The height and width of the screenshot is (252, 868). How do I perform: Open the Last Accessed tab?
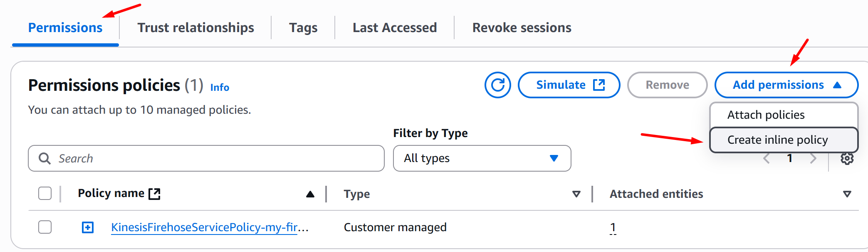[x=394, y=27]
